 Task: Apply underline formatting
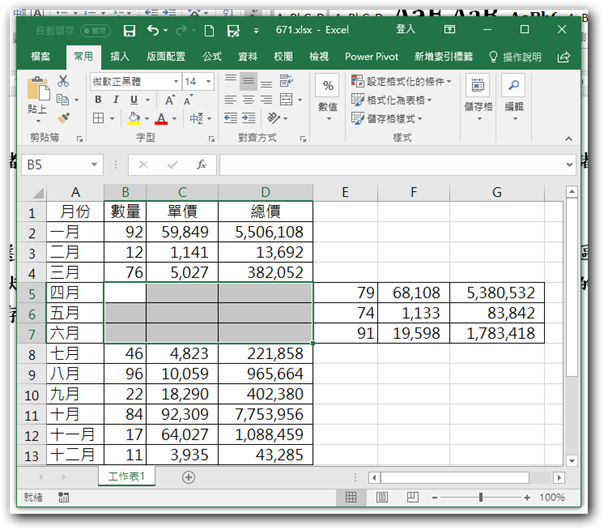point(134,100)
